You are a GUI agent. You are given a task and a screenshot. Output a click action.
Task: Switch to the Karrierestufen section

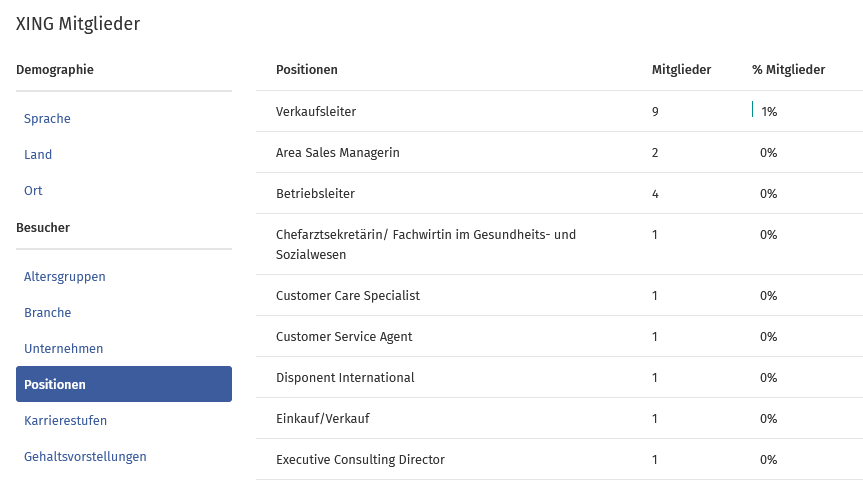pos(65,420)
